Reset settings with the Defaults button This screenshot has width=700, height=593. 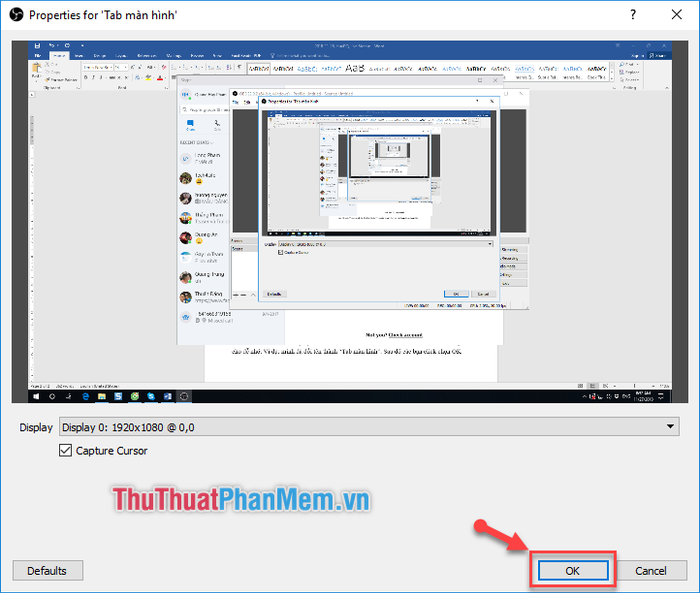47,570
